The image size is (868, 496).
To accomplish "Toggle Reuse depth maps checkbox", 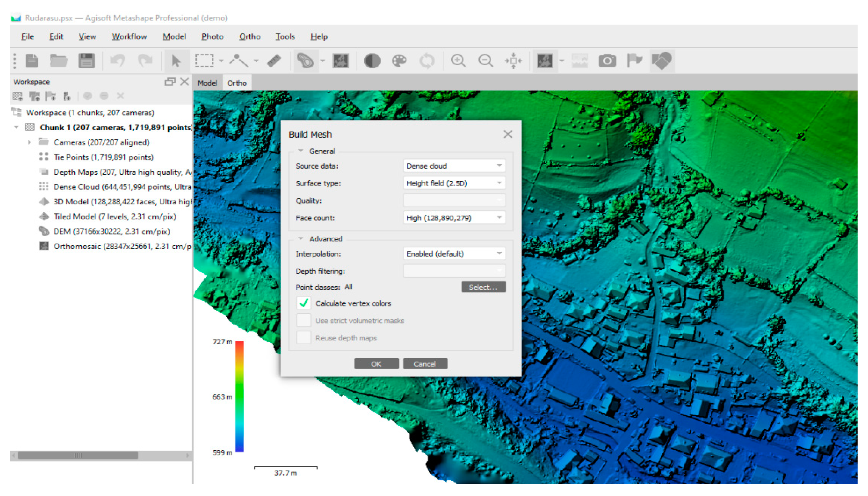I will point(303,338).
